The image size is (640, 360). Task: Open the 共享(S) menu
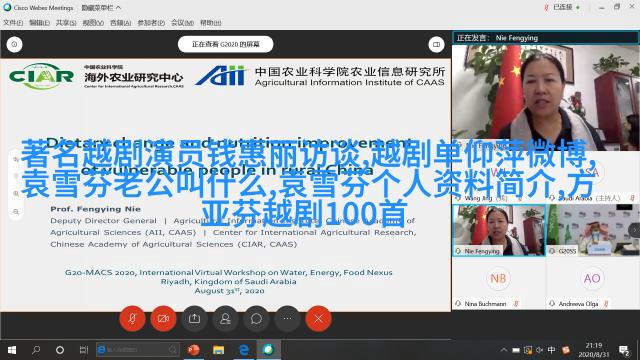(66, 23)
